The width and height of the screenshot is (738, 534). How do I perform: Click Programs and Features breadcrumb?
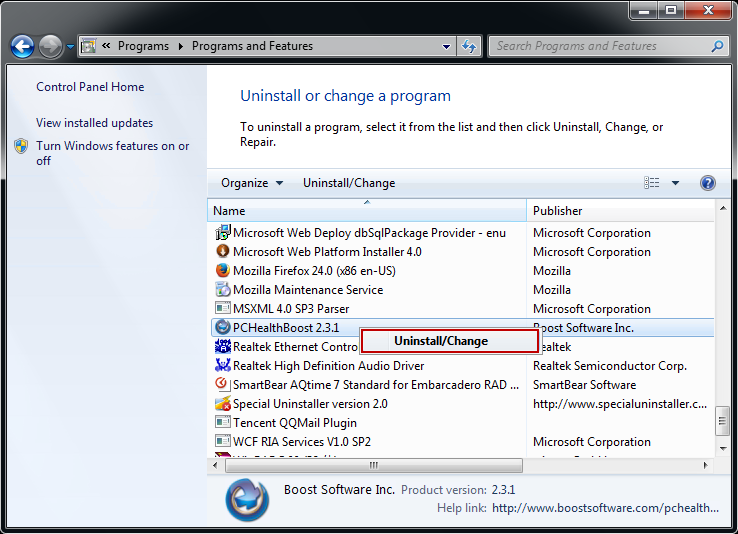pyautogui.click(x=252, y=46)
